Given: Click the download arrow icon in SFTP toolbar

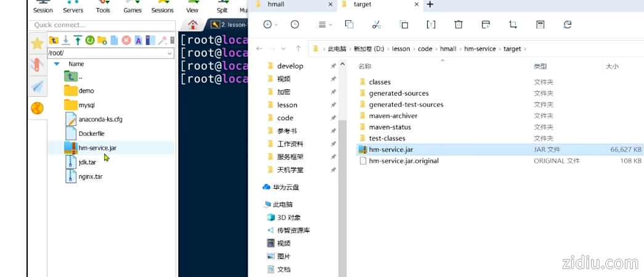Looking at the screenshot, I should tap(65, 41).
